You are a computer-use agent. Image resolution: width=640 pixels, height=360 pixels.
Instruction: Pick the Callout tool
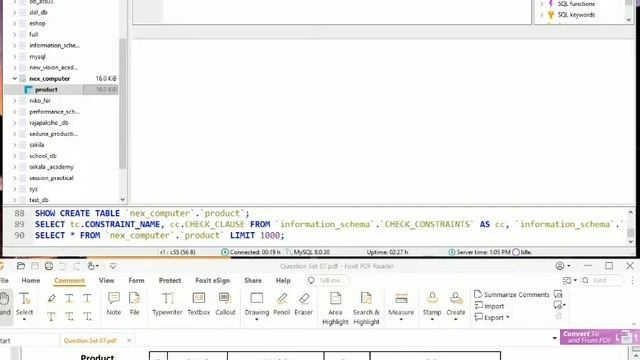(x=225, y=304)
